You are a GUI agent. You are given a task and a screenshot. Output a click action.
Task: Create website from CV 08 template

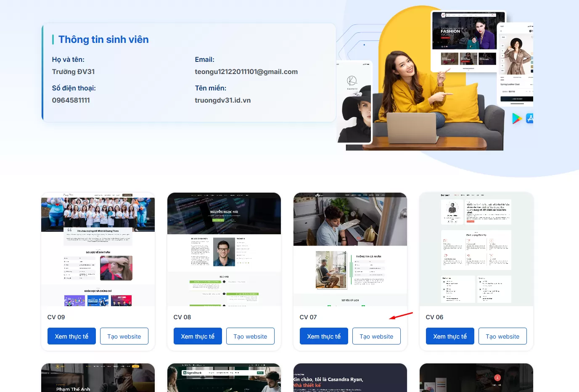coord(250,336)
